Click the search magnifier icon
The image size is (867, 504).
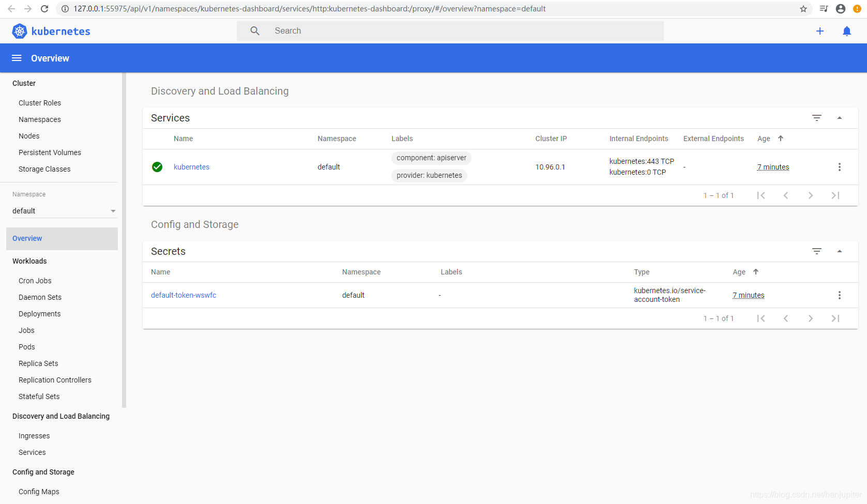coord(255,31)
